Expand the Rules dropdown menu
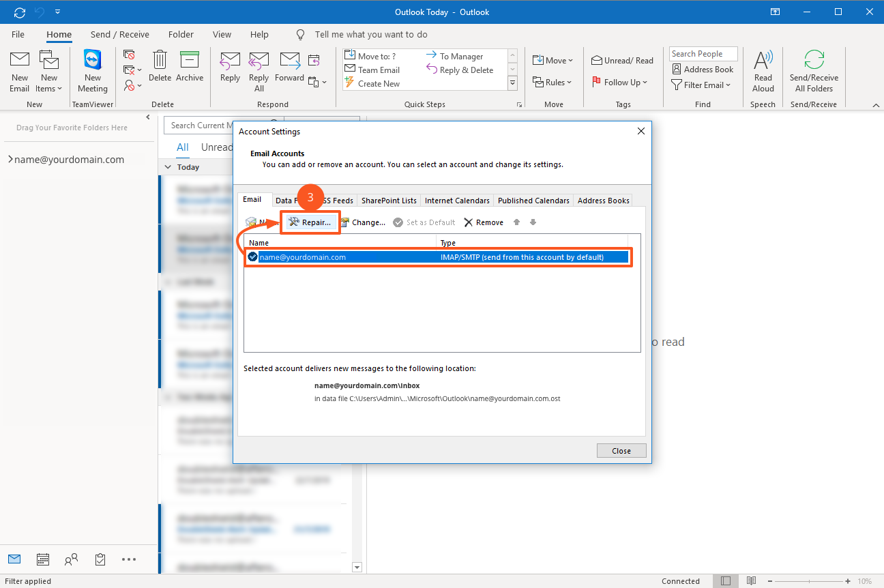The width and height of the screenshot is (884, 588). click(x=553, y=83)
